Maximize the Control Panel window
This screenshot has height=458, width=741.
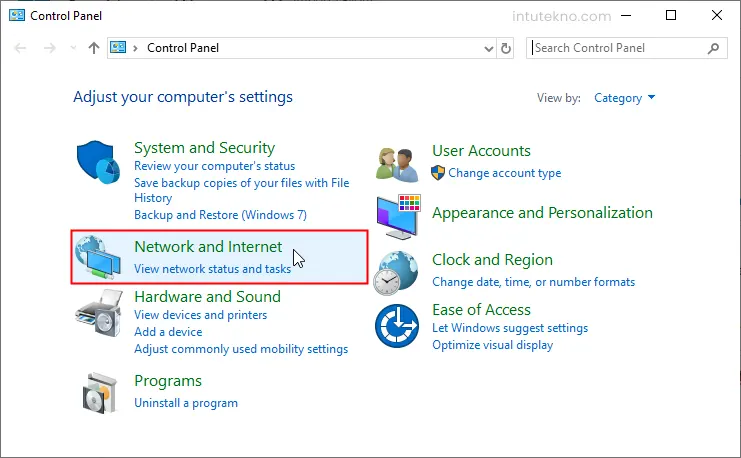pyautogui.click(x=671, y=16)
